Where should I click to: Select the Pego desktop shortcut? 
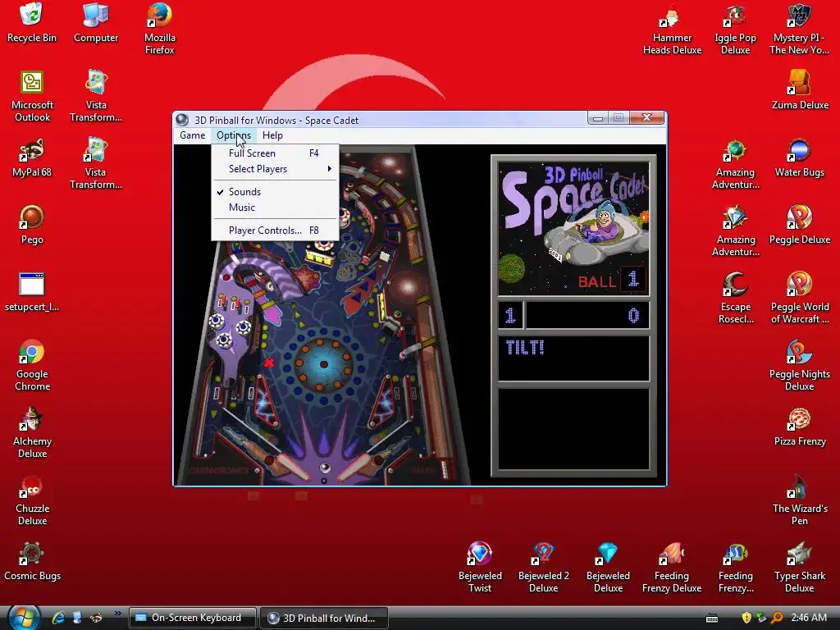point(32,225)
